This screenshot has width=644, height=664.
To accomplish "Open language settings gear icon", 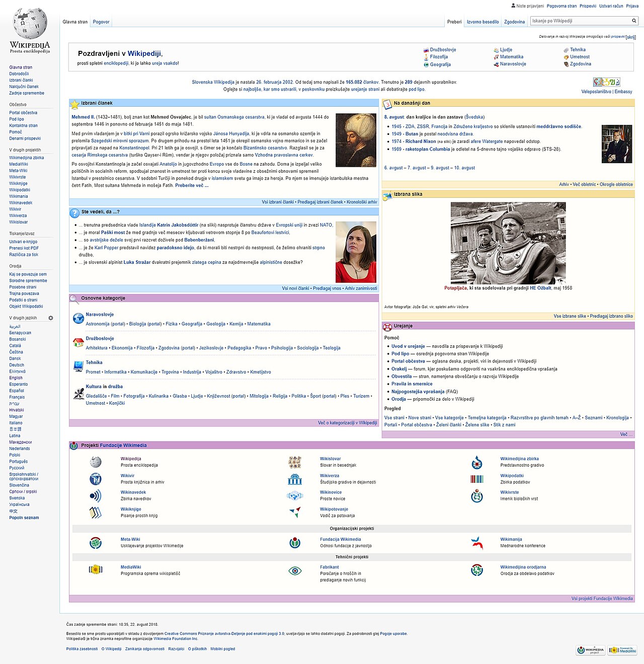I will click(x=51, y=318).
